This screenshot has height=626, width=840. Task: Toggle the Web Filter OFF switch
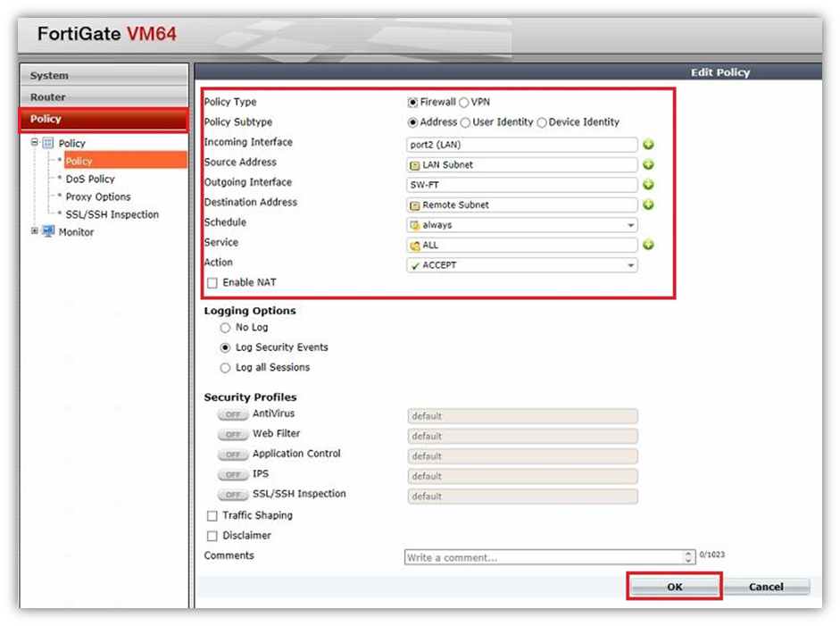(x=233, y=434)
